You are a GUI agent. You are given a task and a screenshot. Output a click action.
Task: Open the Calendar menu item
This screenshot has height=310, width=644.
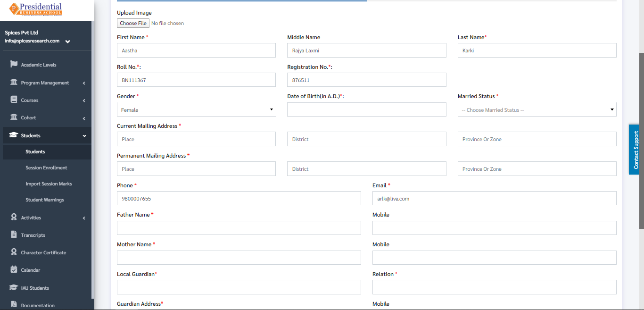[x=30, y=270]
